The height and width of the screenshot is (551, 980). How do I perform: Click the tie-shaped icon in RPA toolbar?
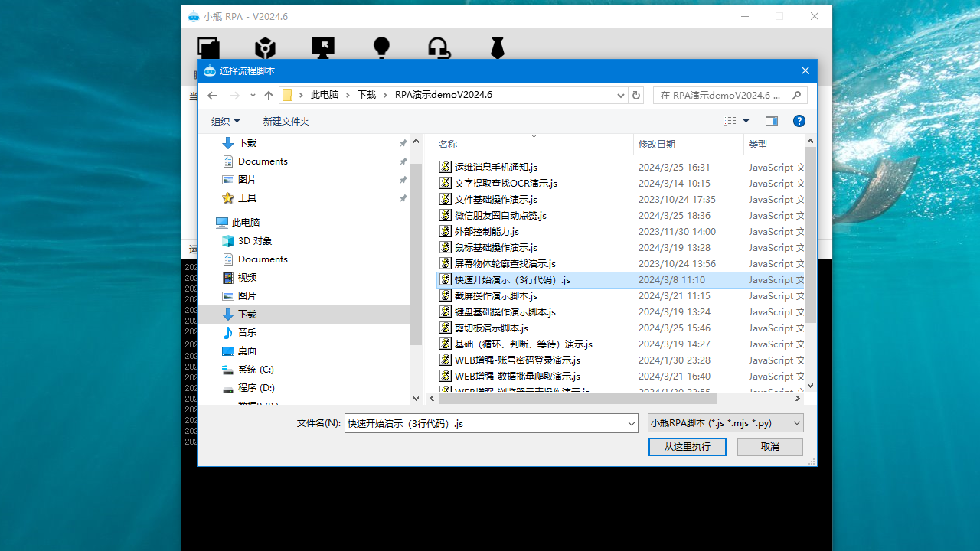tap(497, 48)
